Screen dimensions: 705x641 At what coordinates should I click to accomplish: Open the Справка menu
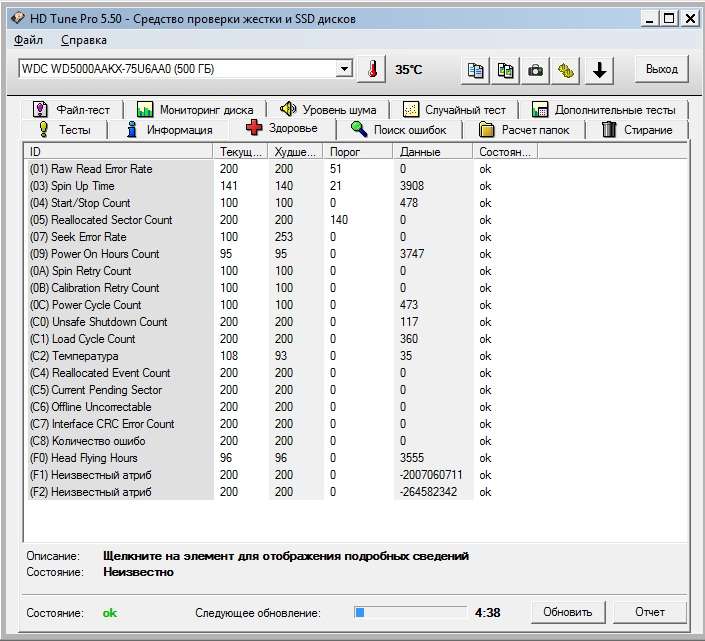pos(84,40)
